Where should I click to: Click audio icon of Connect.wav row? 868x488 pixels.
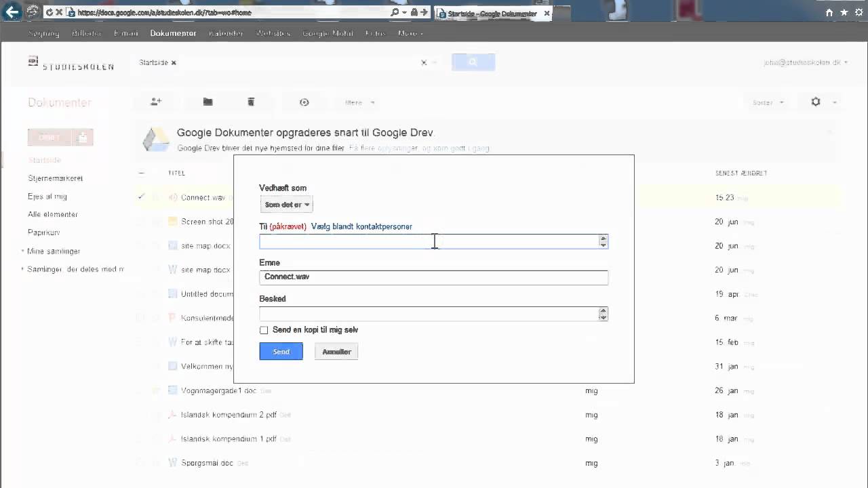click(172, 197)
